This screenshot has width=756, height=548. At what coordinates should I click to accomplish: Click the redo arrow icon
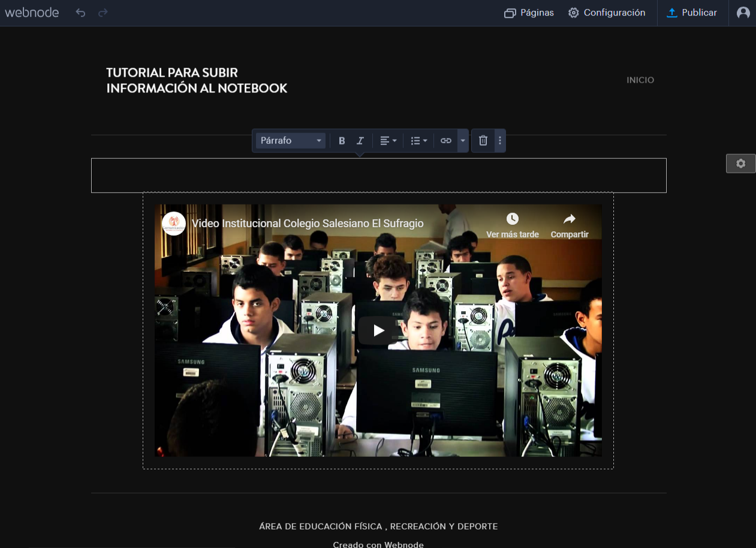click(x=103, y=13)
